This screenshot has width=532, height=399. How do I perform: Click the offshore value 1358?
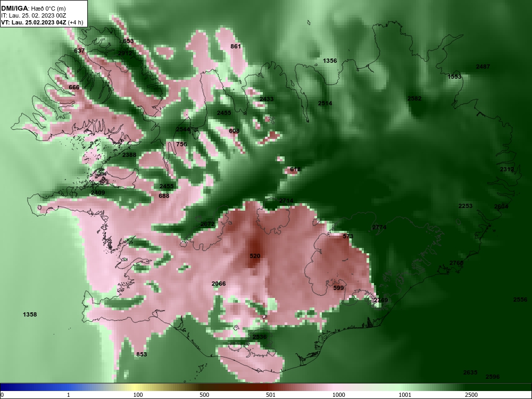tap(30, 314)
